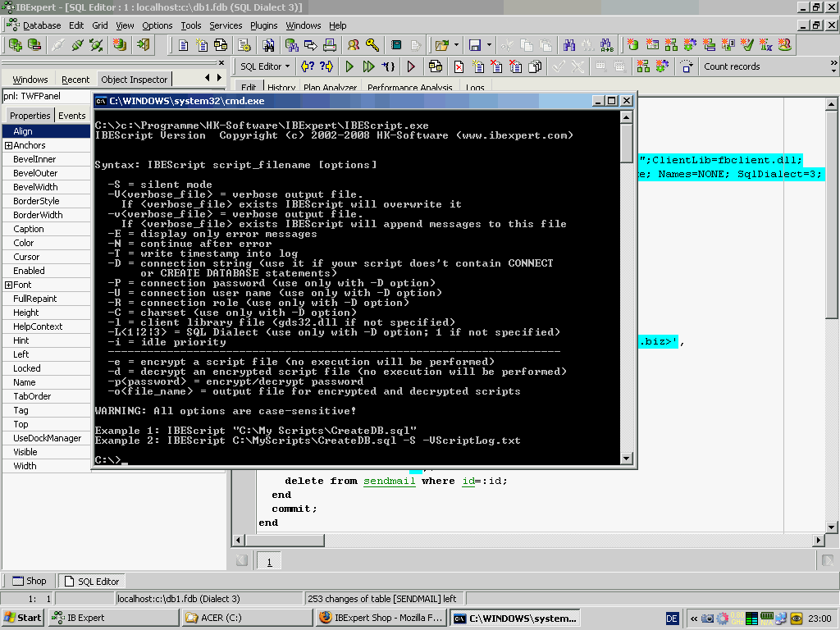Click the SQL editor horizontal scrollbar thumb

click(x=285, y=540)
